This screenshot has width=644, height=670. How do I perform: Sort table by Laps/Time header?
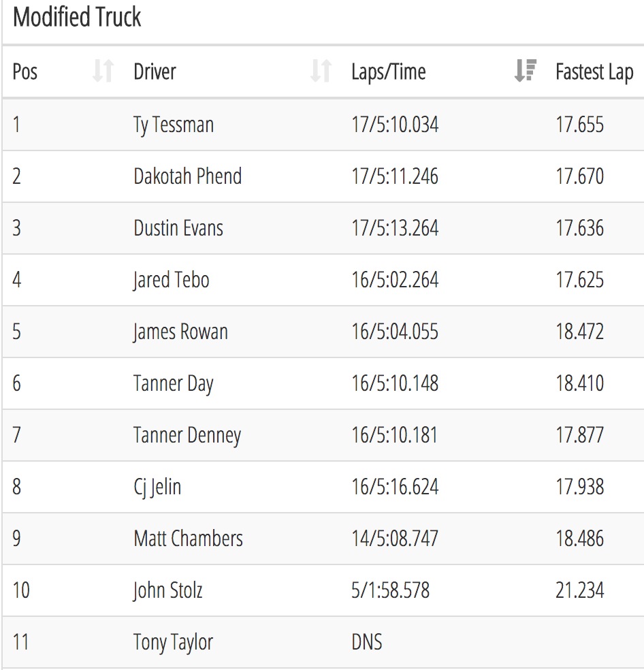point(389,71)
